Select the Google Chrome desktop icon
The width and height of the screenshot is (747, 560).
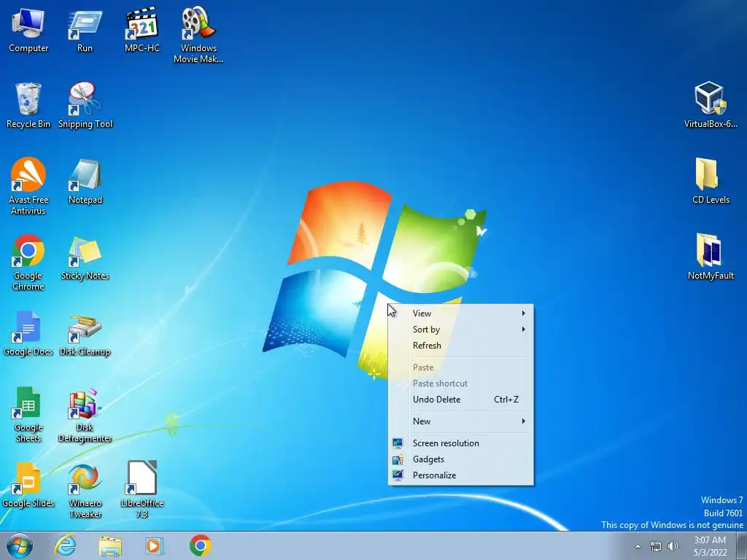(28, 262)
